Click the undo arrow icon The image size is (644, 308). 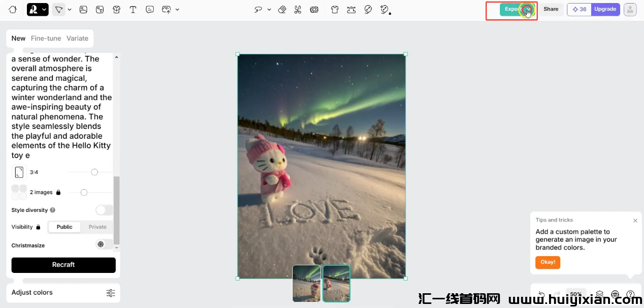(541, 294)
